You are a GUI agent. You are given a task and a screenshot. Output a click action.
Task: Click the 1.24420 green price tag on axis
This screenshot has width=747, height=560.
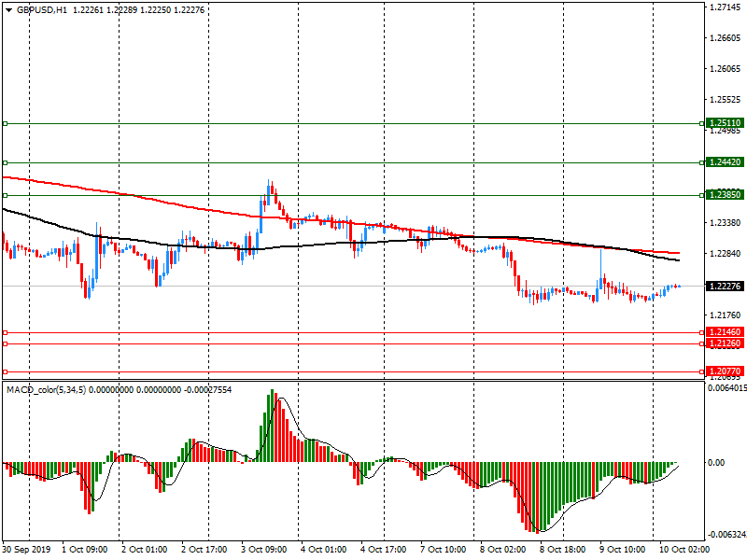click(725, 162)
